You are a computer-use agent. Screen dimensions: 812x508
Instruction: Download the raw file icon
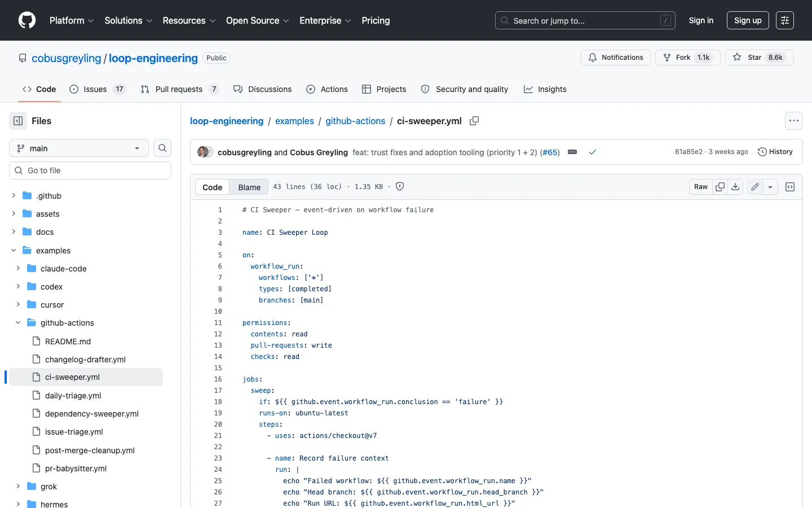point(735,187)
